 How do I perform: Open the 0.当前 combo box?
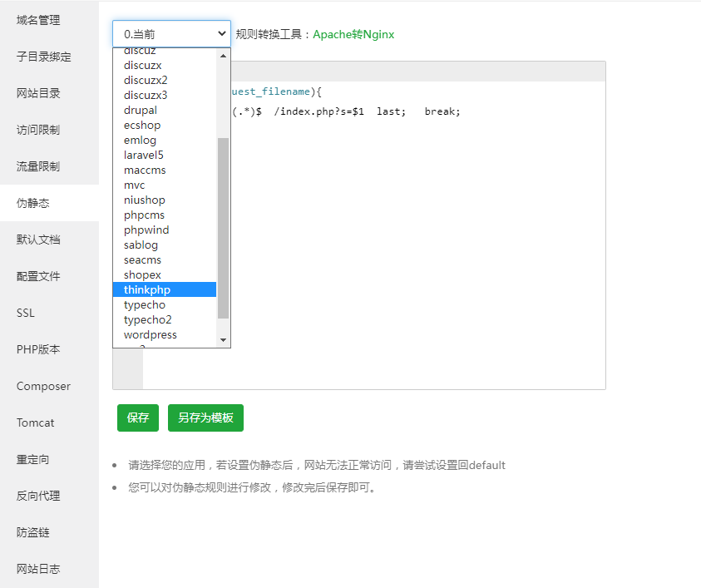[x=170, y=33]
